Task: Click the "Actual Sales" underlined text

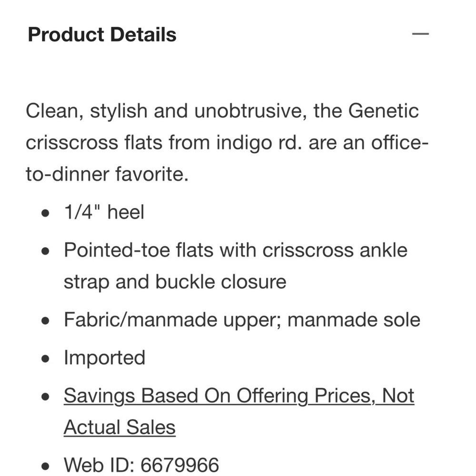Action: coord(119,427)
